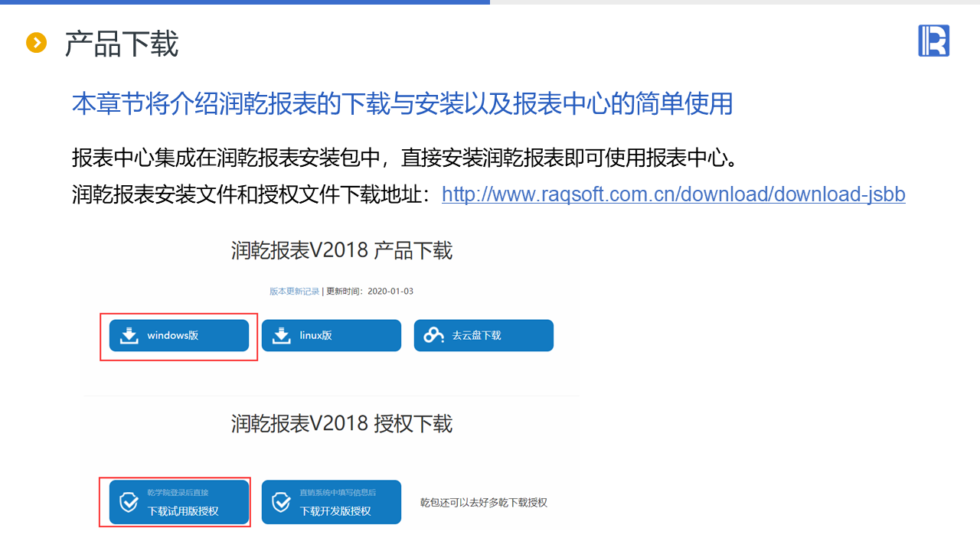Click the key icon on 去云盘下载 button
The height and width of the screenshot is (551, 980).
(x=434, y=334)
